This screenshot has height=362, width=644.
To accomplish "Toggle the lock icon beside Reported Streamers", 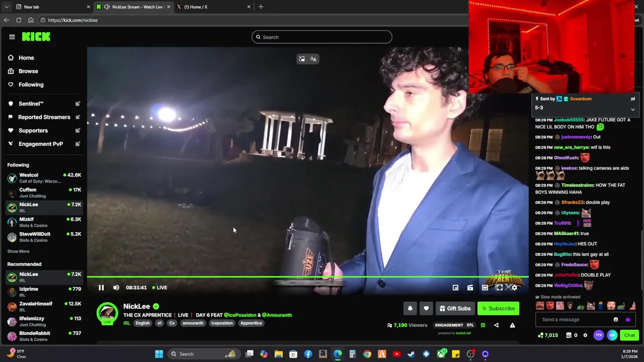I will tap(77, 117).
